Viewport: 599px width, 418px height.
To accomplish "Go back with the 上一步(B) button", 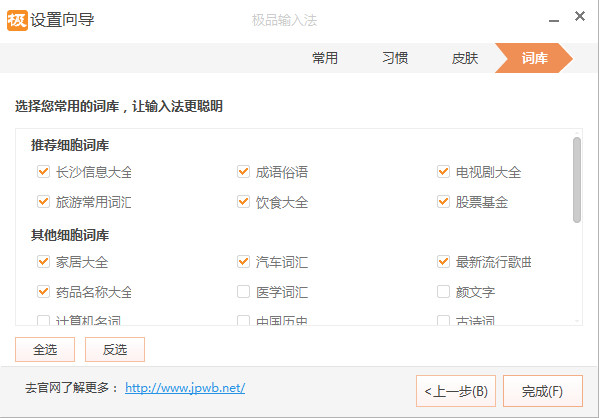I will (456, 391).
